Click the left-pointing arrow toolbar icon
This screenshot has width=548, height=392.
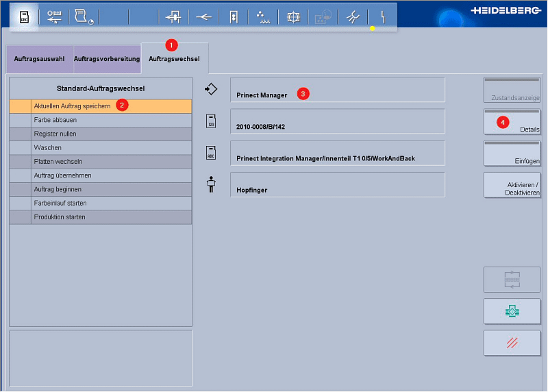(203, 17)
